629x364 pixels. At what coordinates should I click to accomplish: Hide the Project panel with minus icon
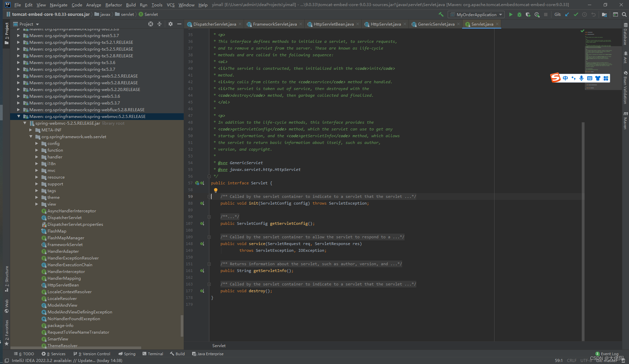click(x=179, y=24)
